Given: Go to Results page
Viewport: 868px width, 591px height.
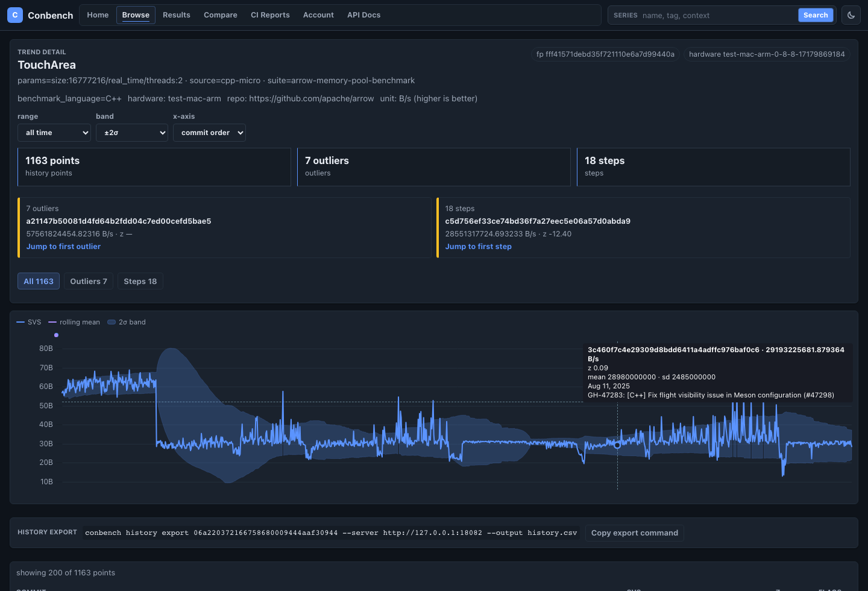Looking at the screenshot, I should pos(177,15).
